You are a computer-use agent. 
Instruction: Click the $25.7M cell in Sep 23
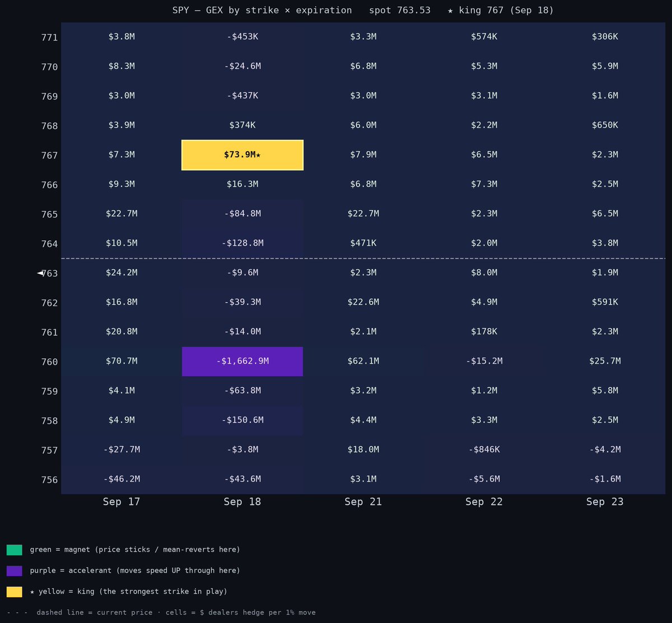(605, 362)
